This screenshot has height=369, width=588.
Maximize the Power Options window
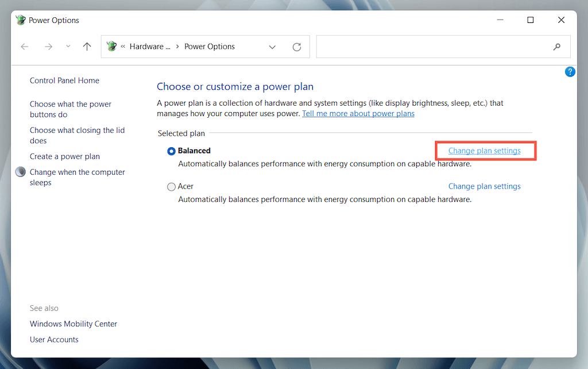click(x=530, y=20)
